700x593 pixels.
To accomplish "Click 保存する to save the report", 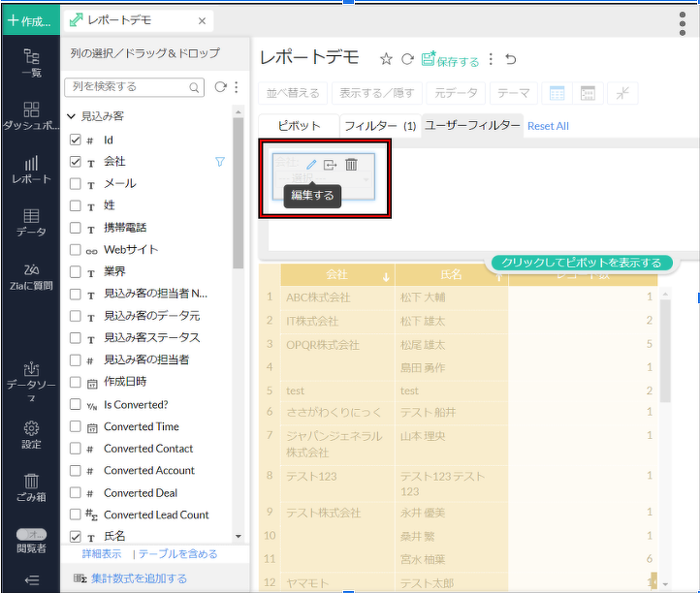I will tap(451, 61).
